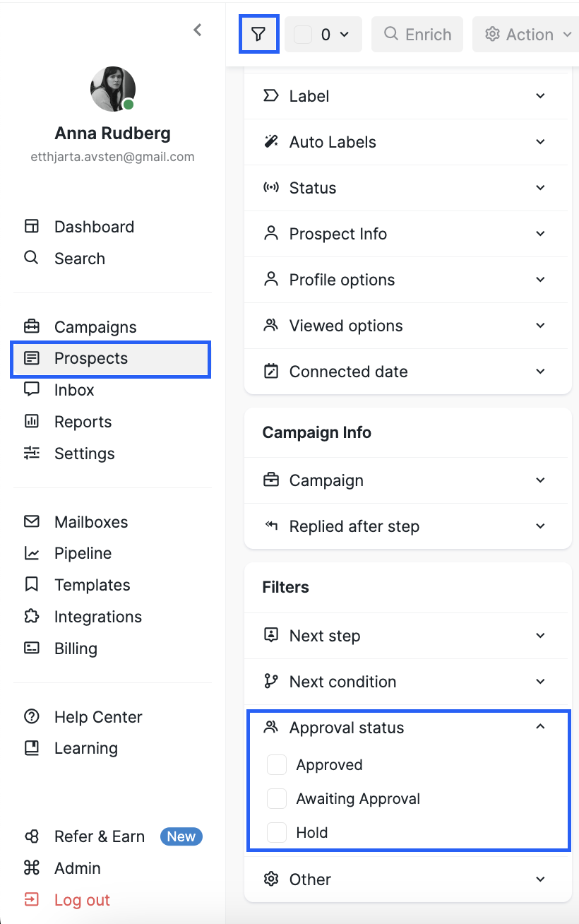Open the Dashboard icon in the sidebar

point(32,226)
